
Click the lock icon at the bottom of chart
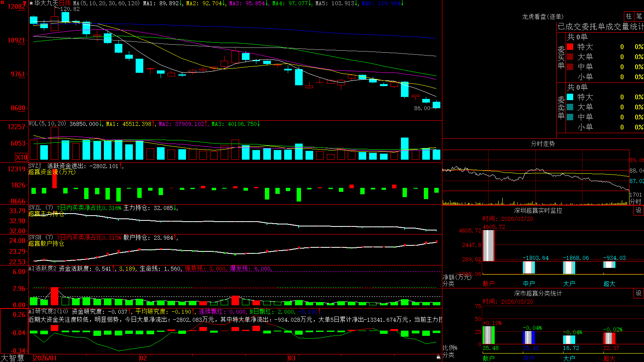pos(439,357)
